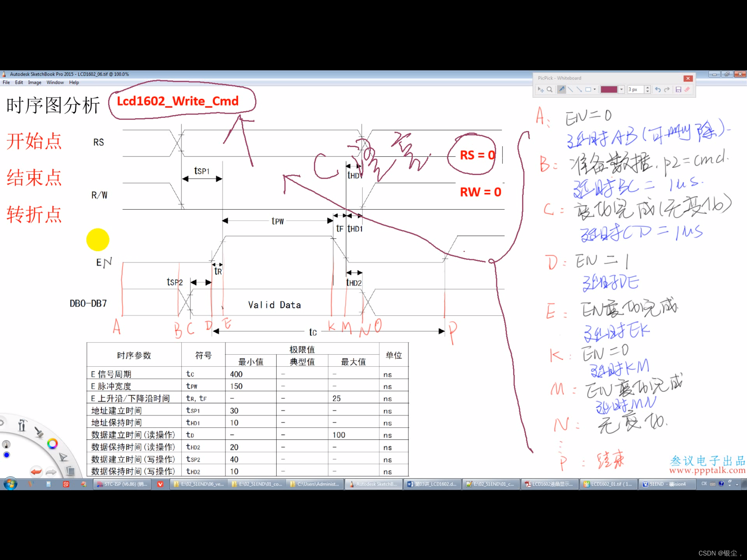
Task: Click the current pencil brush indicator in lagoon
Action: (6, 445)
